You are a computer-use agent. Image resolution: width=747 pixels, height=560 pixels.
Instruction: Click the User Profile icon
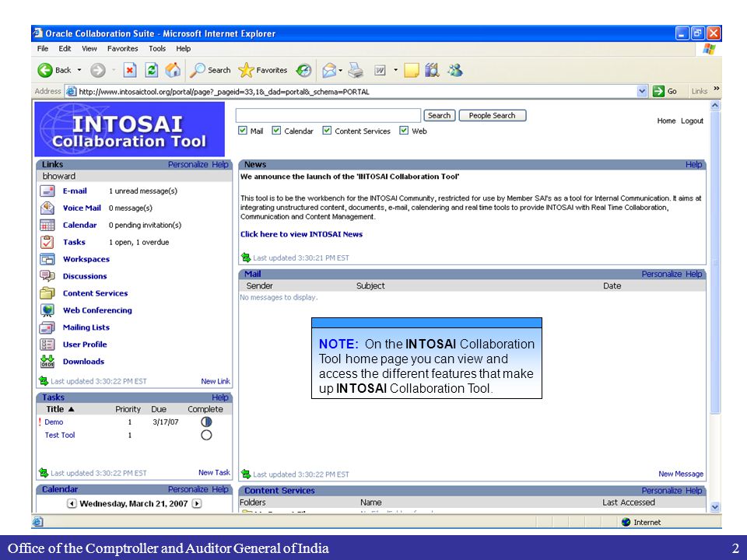pos(47,345)
